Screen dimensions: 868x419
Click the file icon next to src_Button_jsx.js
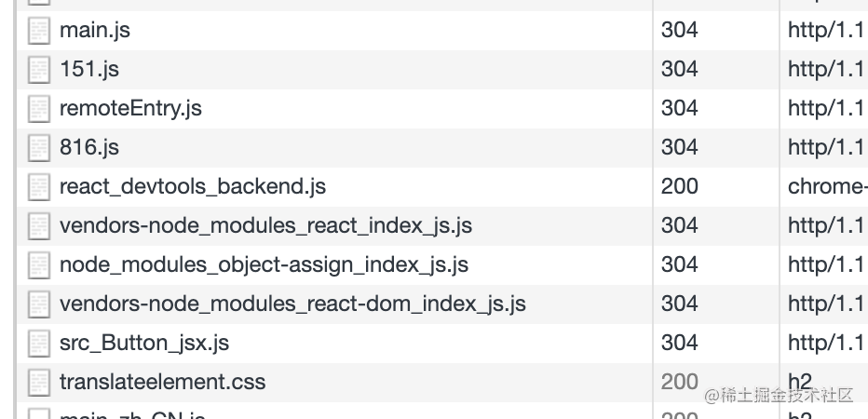pos(39,344)
